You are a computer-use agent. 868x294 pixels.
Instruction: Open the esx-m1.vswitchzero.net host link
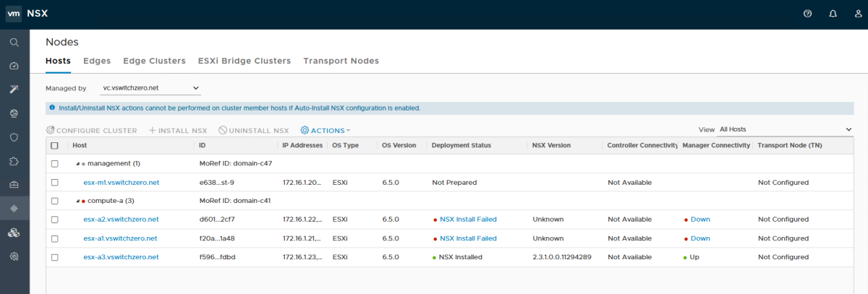[121, 183]
